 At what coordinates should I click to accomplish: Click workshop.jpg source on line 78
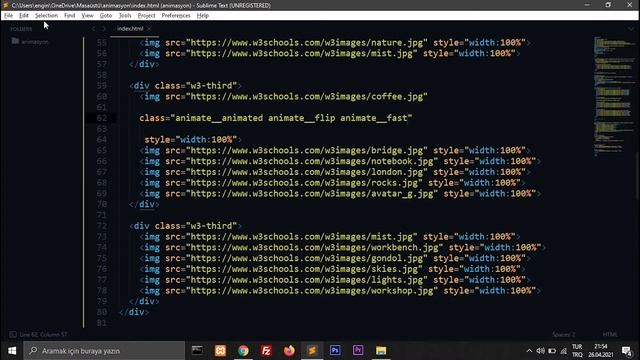[340, 291]
